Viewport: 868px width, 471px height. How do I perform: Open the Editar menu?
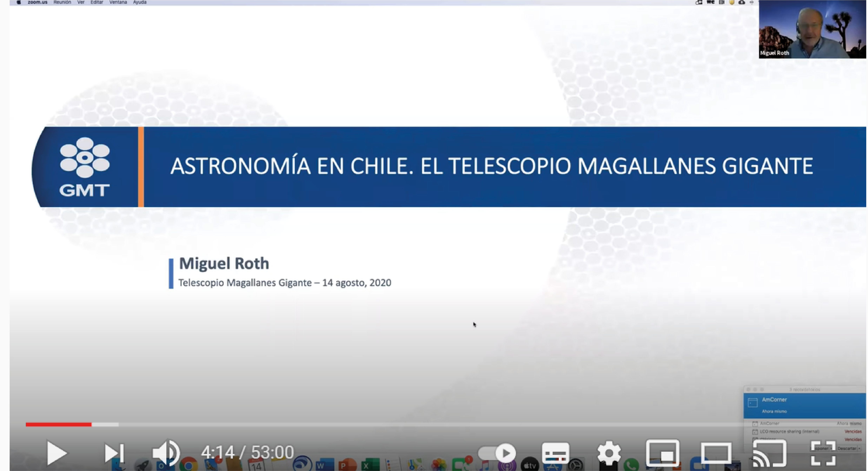[x=97, y=2]
